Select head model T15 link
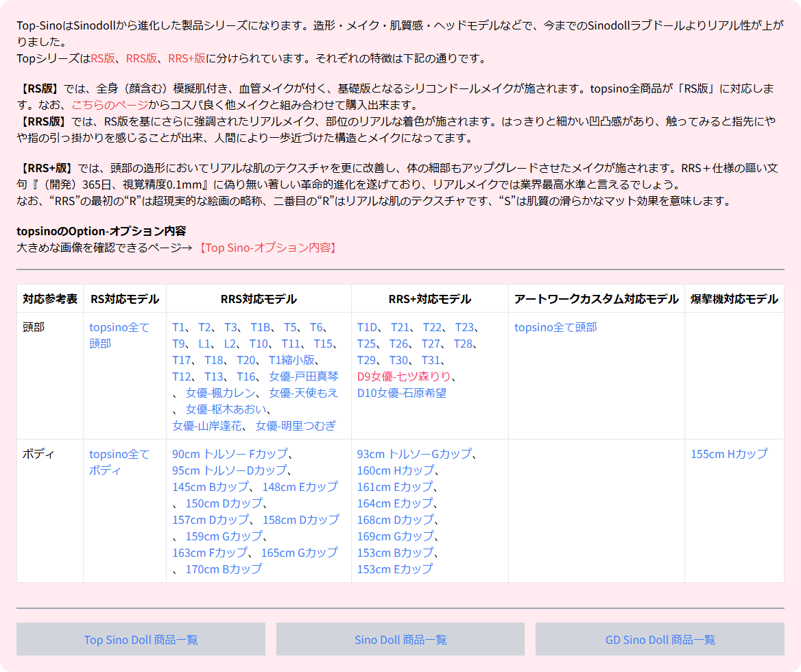The width and height of the screenshot is (801, 672). click(323, 344)
